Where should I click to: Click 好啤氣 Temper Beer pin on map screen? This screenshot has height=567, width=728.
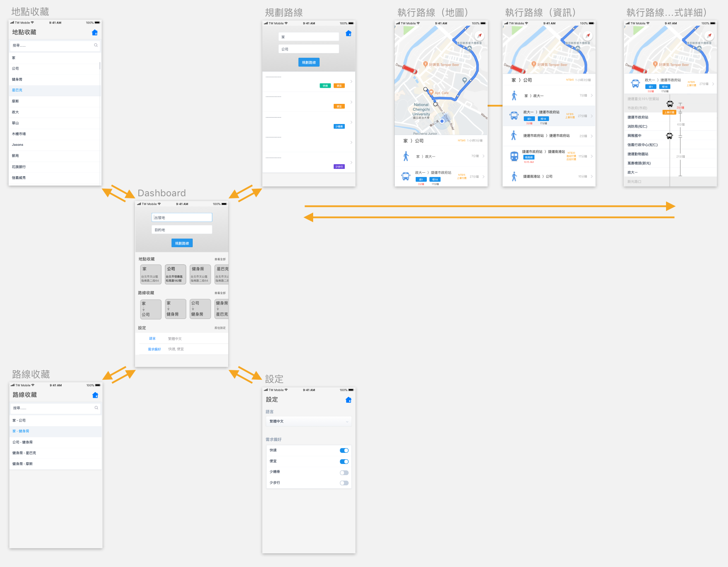tap(426, 64)
